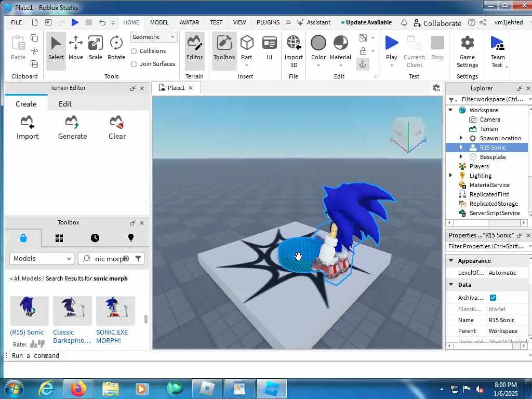The width and height of the screenshot is (532, 399).
Task: Start Play test
Action: (392, 48)
